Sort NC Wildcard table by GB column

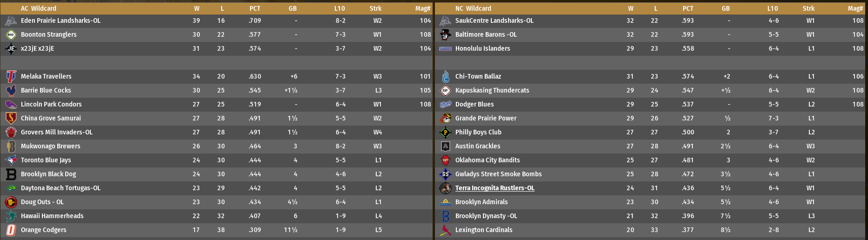pyautogui.click(x=726, y=8)
